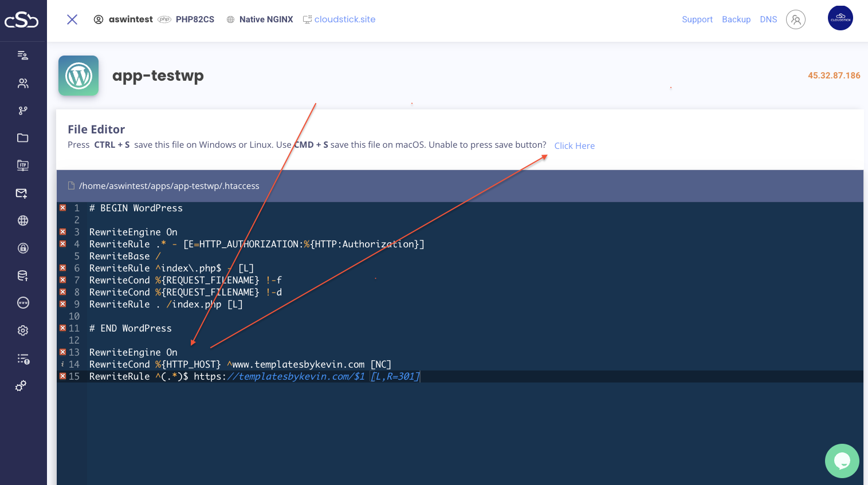Click the info marker on line 14
Screen dimensions: 868x485
(x=62, y=364)
